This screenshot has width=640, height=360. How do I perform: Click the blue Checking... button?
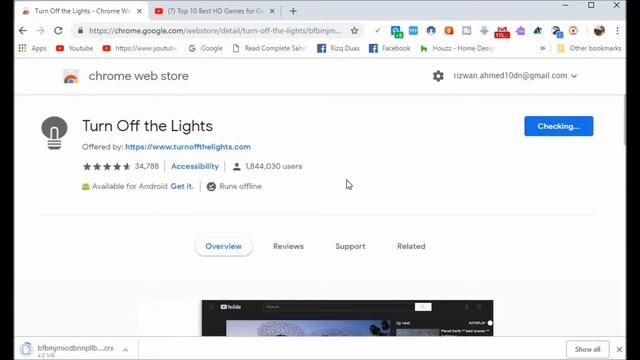tap(559, 126)
